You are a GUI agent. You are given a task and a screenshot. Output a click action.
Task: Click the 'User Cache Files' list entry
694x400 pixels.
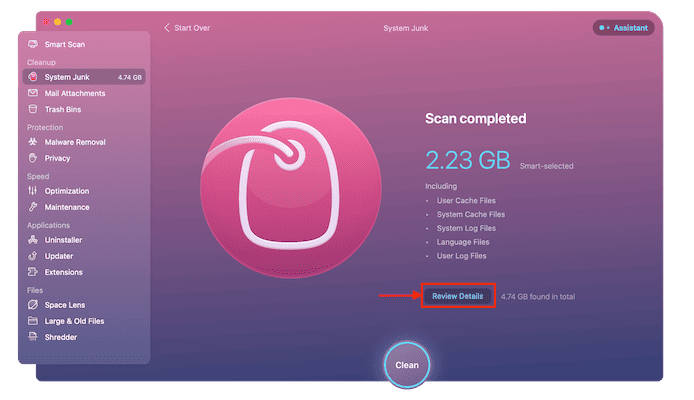[466, 200]
